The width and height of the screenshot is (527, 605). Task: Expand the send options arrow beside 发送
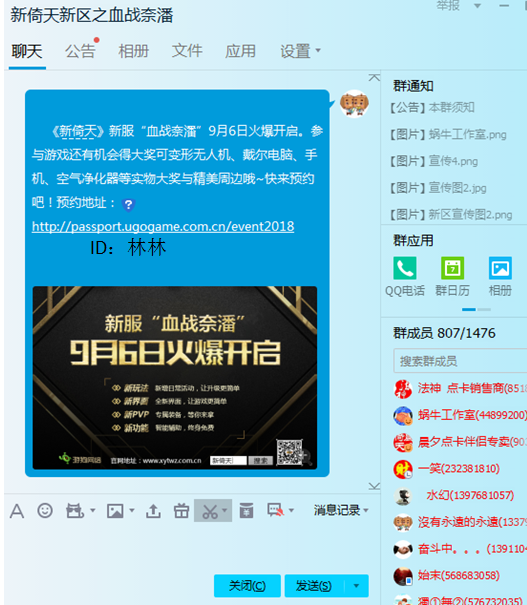pos(356,586)
